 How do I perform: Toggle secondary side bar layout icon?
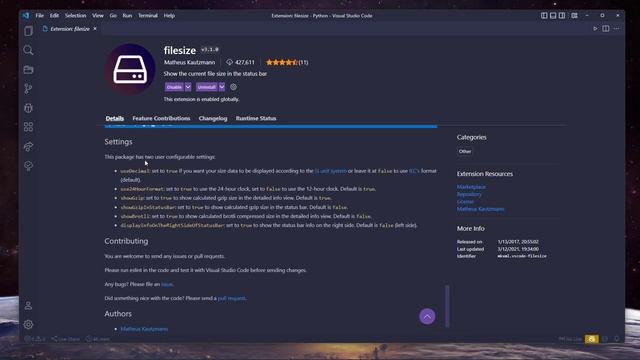click(562, 16)
